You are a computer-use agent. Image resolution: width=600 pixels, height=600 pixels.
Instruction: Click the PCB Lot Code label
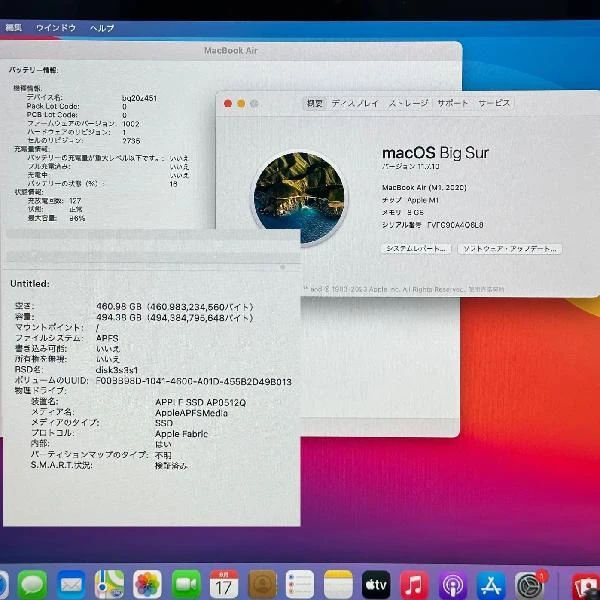52,115
